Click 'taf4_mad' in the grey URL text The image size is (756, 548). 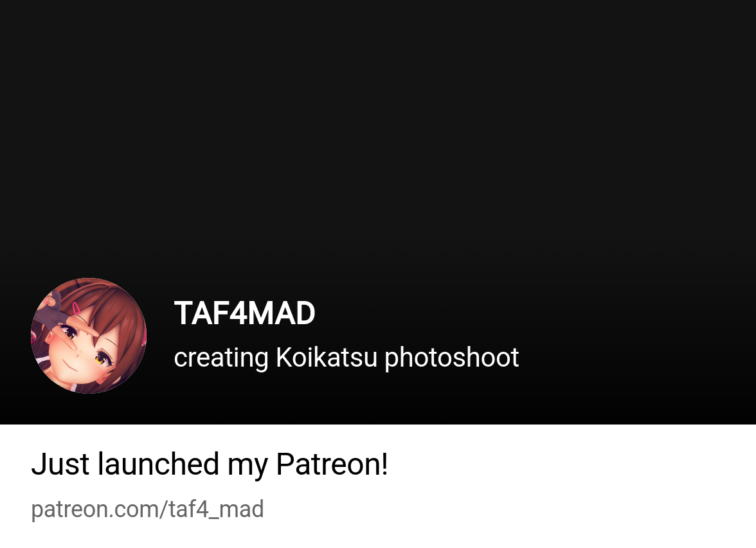(216, 509)
